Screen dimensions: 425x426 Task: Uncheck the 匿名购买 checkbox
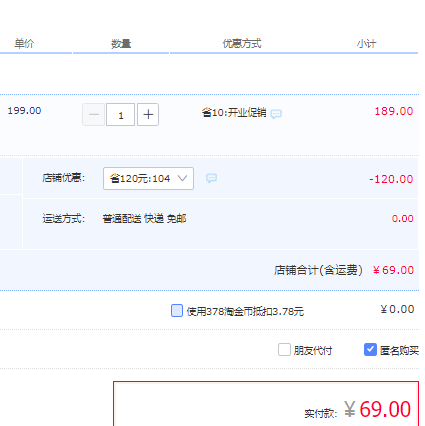[370, 350]
